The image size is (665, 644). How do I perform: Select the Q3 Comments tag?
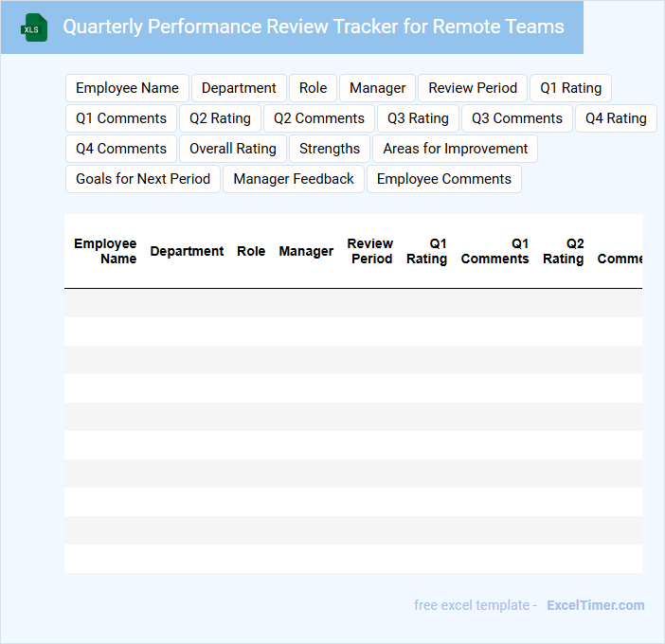[517, 118]
